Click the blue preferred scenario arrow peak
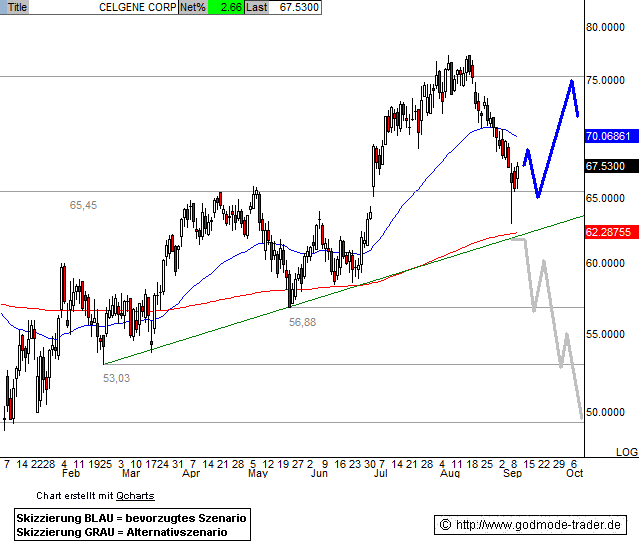The image size is (639, 554). (x=571, y=82)
